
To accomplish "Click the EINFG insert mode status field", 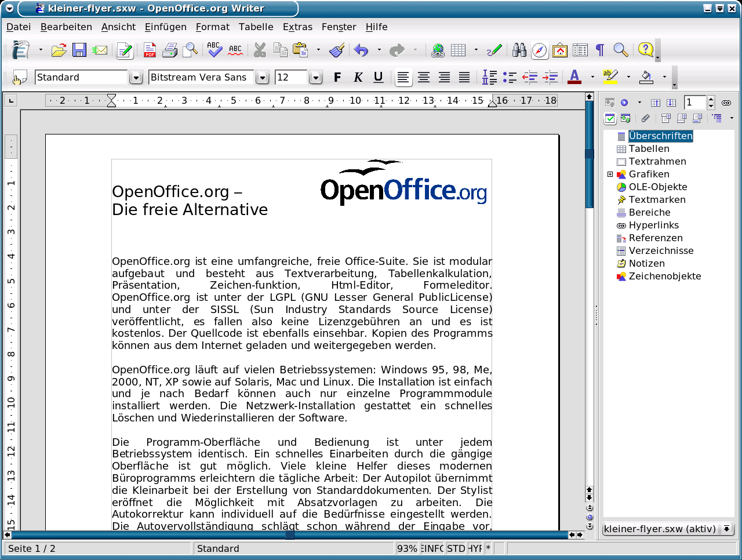I will pos(432,548).
